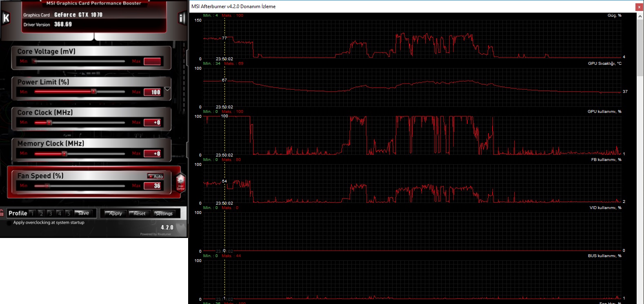The width and height of the screenshot is (644, 304).
Task: Launch Kombustor with the K icon
Action: tap(6, 18)
